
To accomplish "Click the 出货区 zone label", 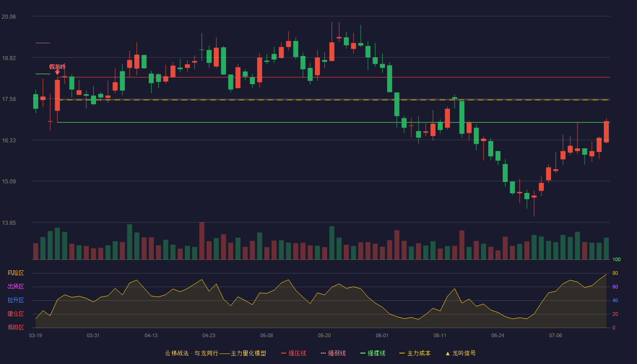I will pos(15,287).
